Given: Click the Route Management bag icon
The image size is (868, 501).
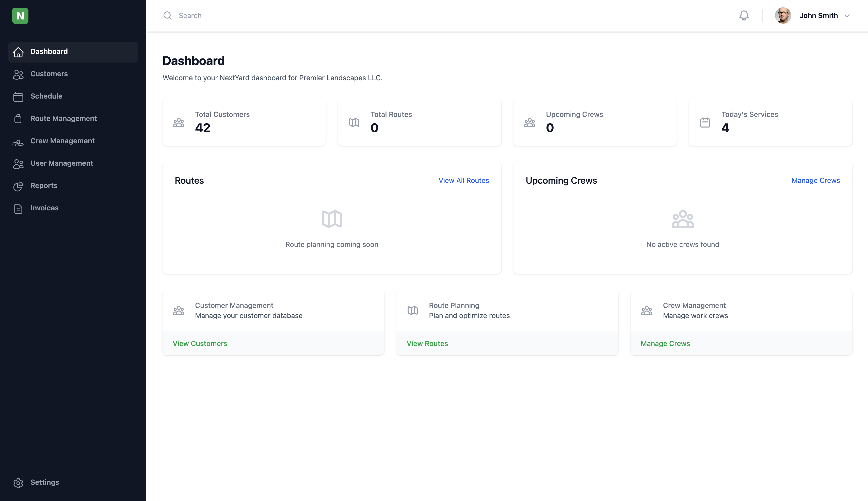Looking at the screenshot, I should (18, 119).
